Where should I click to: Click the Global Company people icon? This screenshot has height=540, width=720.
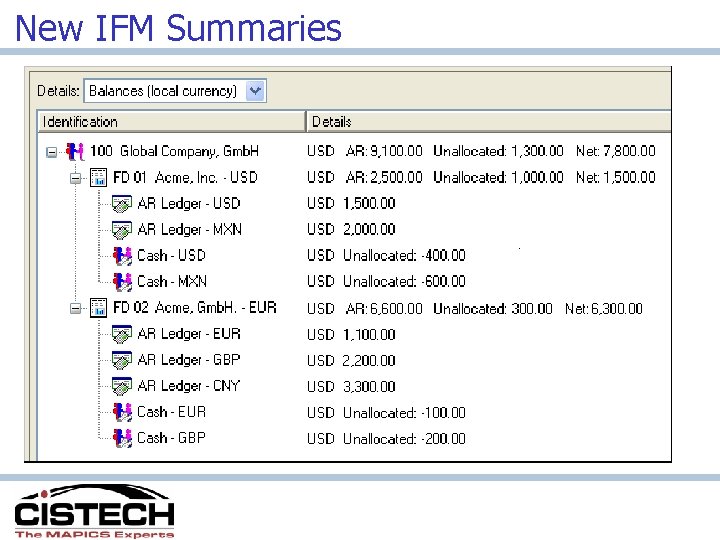(x=75, y=152)
